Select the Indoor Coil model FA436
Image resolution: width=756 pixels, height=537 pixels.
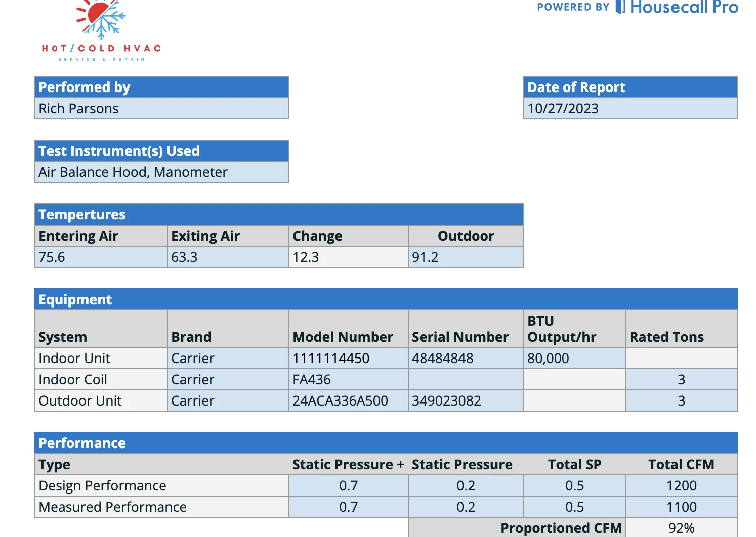(x=348, y=380)
